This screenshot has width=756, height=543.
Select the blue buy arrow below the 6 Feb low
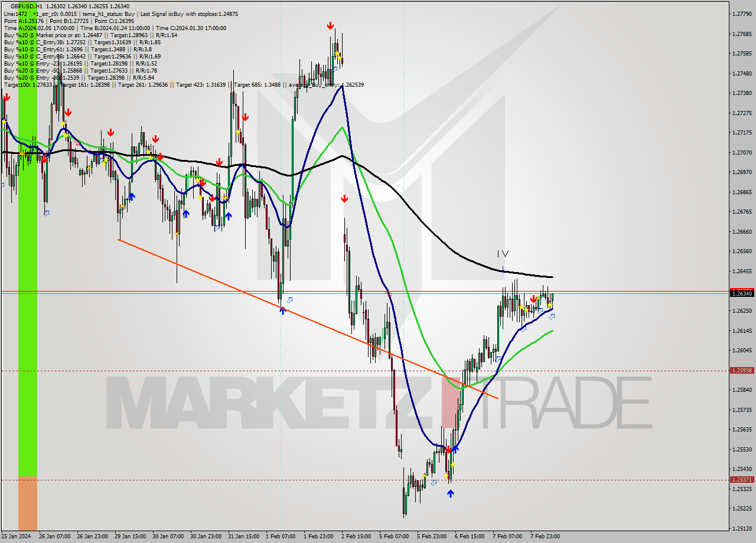click(451, 493)
